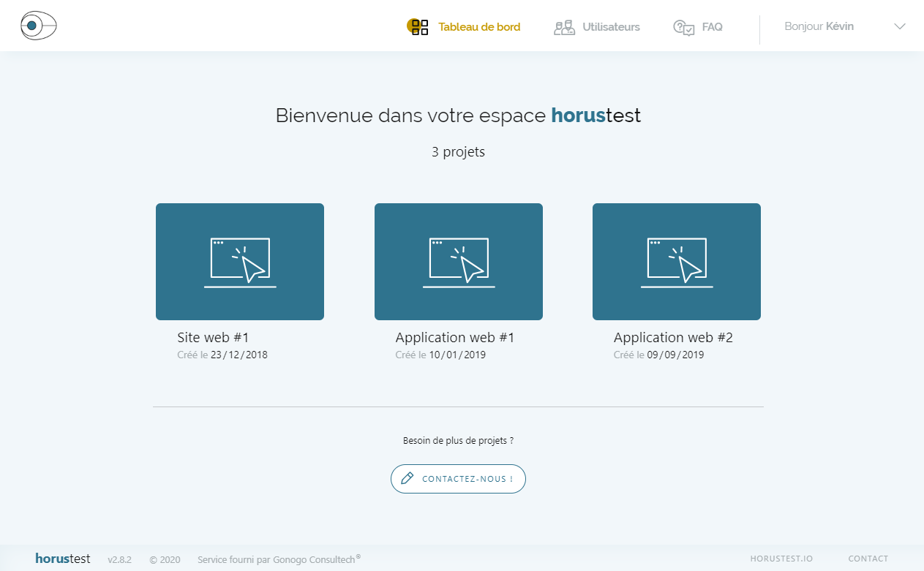Image resolution: width=924 pixels, height=571 pixels.
Task: Open the Application web #1 project title
Action: (455, 338)
